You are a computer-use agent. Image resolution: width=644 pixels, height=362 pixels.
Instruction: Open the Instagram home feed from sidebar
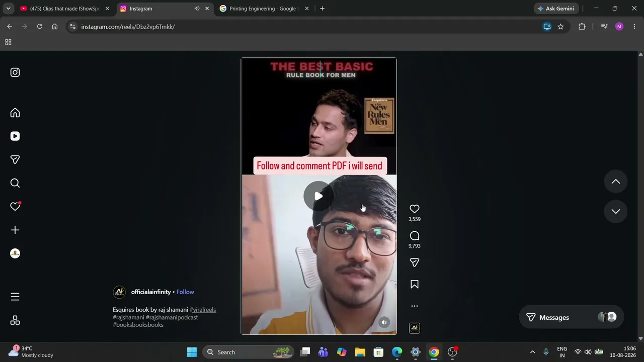tap(15, 113)
